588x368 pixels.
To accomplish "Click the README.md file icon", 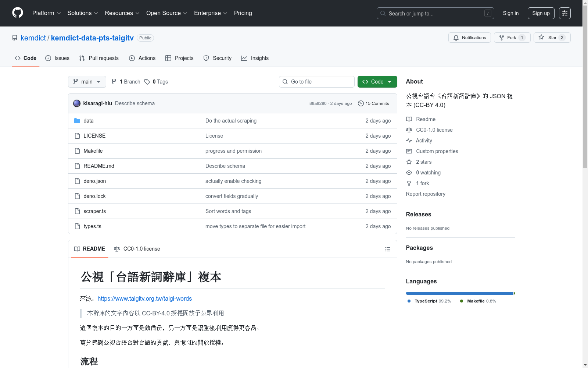I will pyautogui.click(x=77, y=166).
